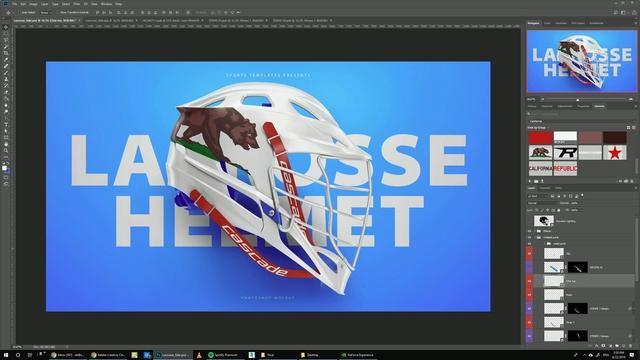Click the search icon at top right
640x360 pixels.
point(616,13)
